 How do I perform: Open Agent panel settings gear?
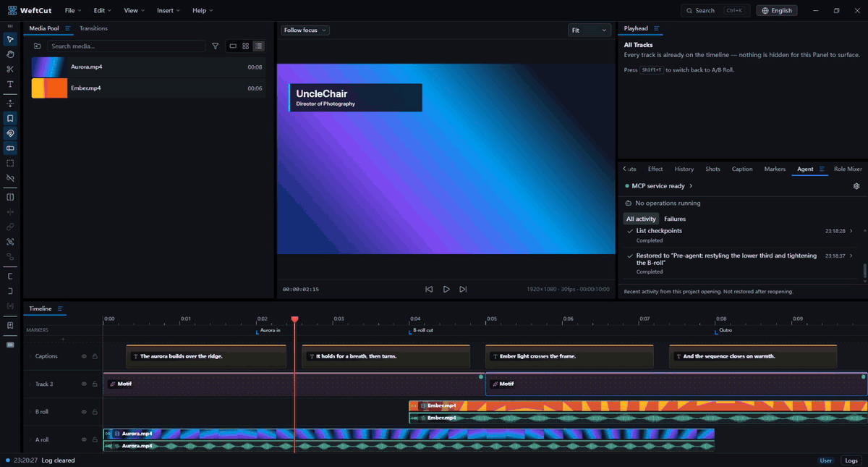856,186
